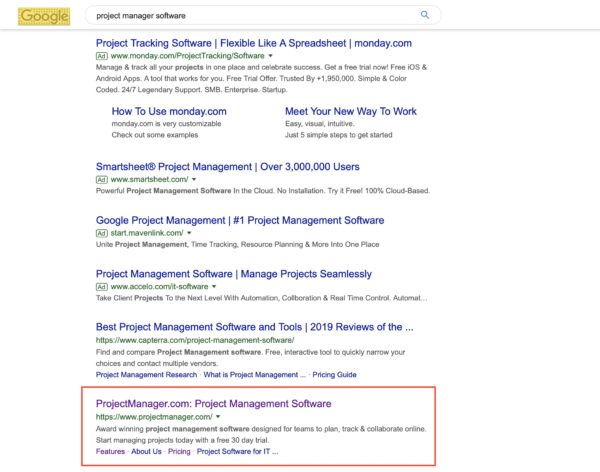Open What is Project Management sitelink

pyautogui.click(x=254, y=375)
